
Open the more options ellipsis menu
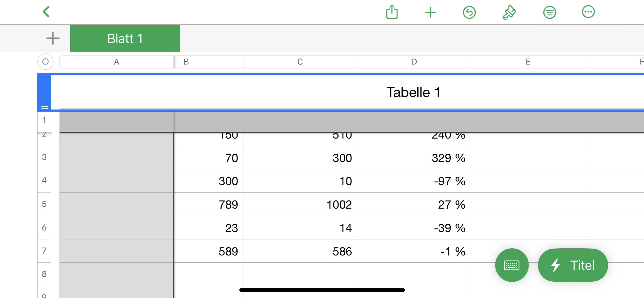pyautogui.click(x=588, y=12)
